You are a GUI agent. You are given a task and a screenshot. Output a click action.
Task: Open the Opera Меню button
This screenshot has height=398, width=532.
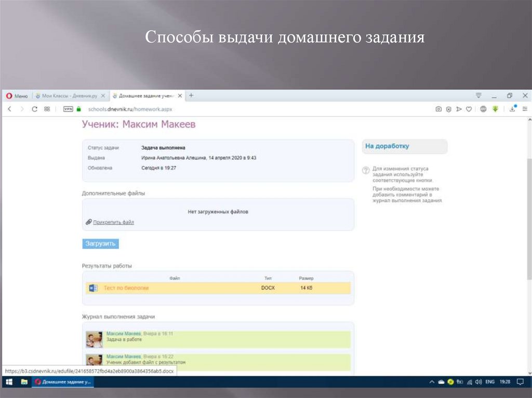17,96
